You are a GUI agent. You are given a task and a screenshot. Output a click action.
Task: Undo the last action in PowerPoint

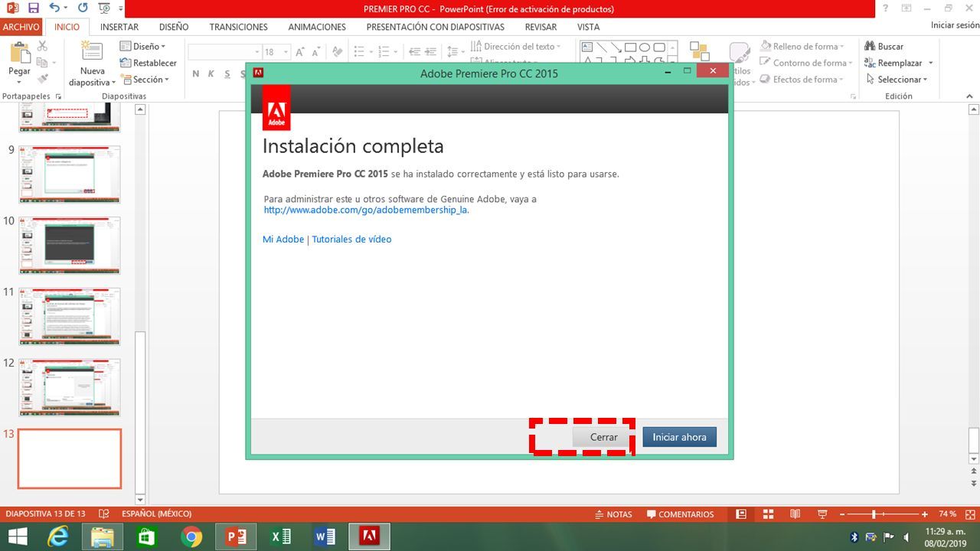[54, 8]
